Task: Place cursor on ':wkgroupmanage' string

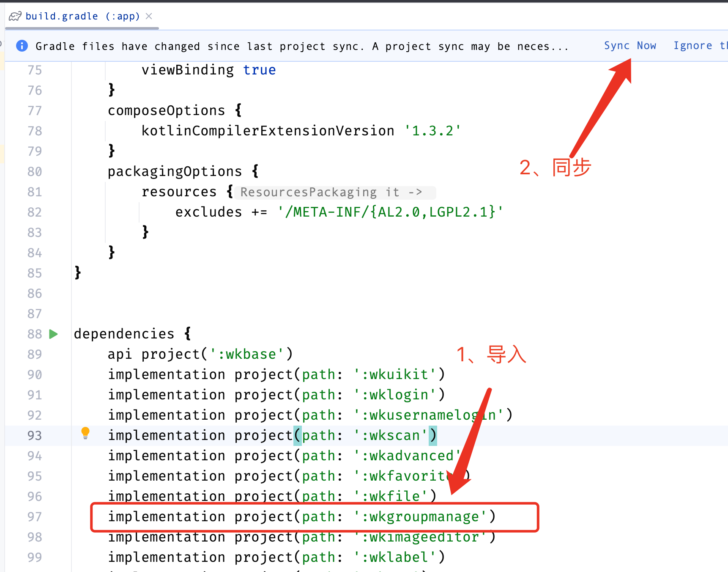Action: (x=420, y=517)
